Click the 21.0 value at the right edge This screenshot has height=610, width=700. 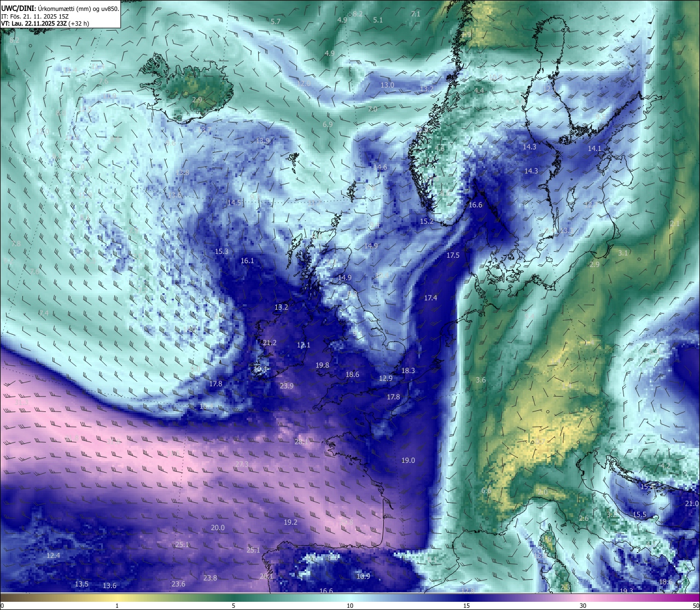692,503
